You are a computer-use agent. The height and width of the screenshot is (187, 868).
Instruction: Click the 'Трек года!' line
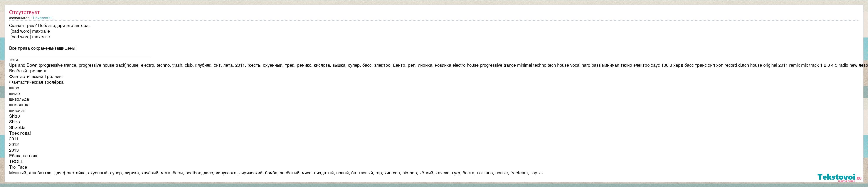pyautogui.click(x=20, y=133)
